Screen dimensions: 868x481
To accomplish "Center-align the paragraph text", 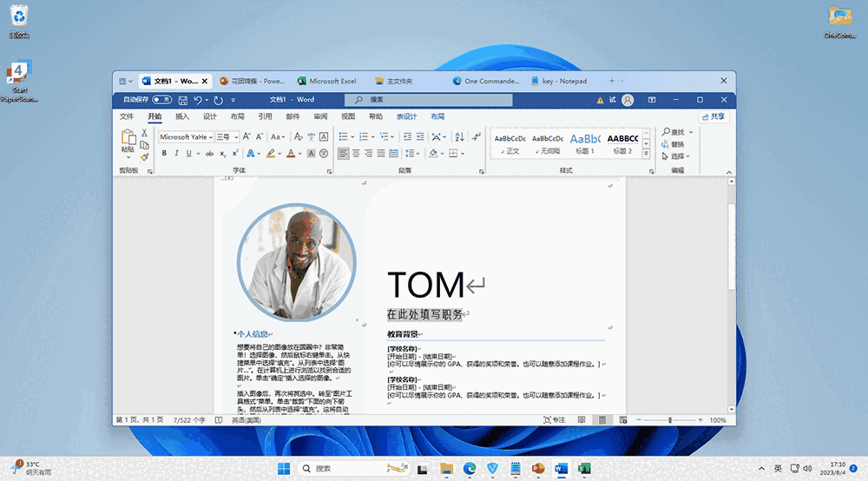I will pos(356,154).
